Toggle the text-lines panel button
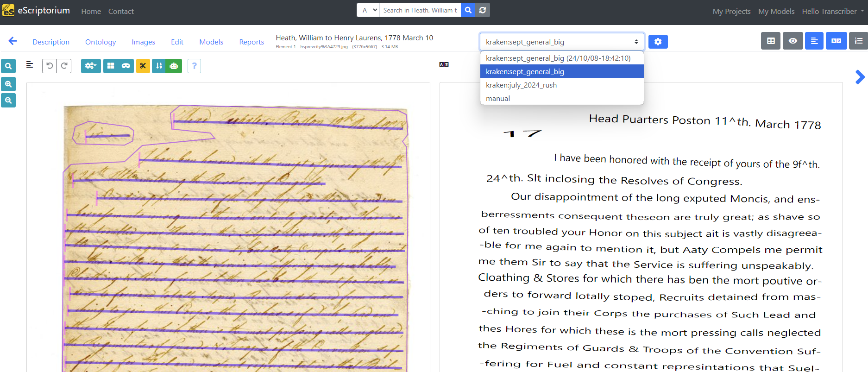This screenshot has width=868, height=372. pos(814,41)
